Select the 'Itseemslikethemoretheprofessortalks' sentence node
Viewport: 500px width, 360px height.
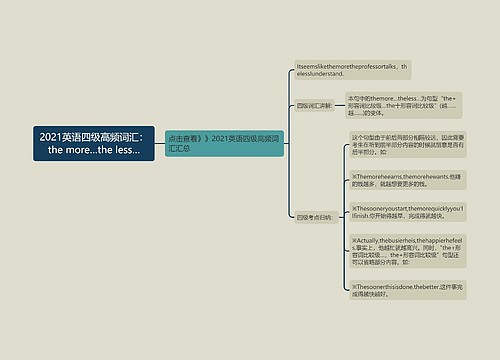(352, 70)
